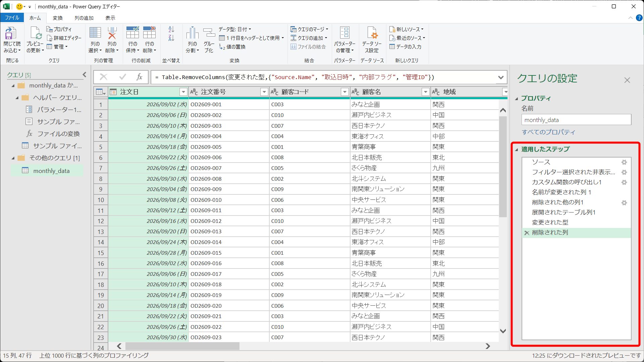Screen dimensions: 644x362
Task: Click the table icon at grid corner
Action: point(101,92)
